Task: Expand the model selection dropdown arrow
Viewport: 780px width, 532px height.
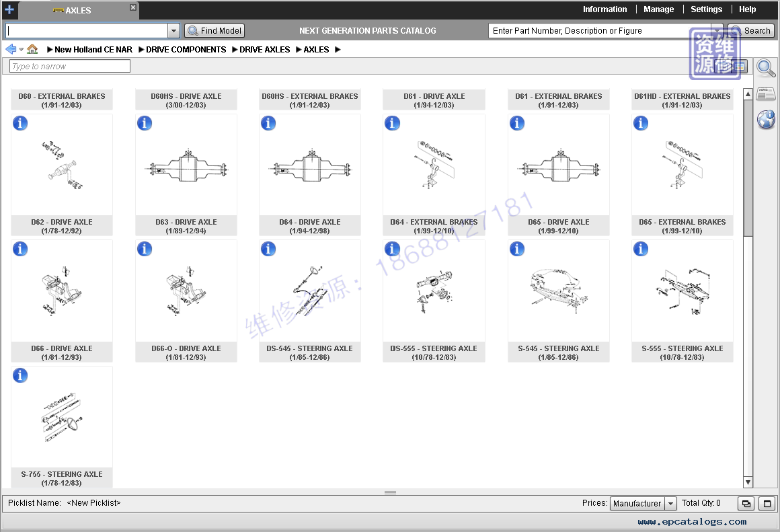Action: pos(173,31)
